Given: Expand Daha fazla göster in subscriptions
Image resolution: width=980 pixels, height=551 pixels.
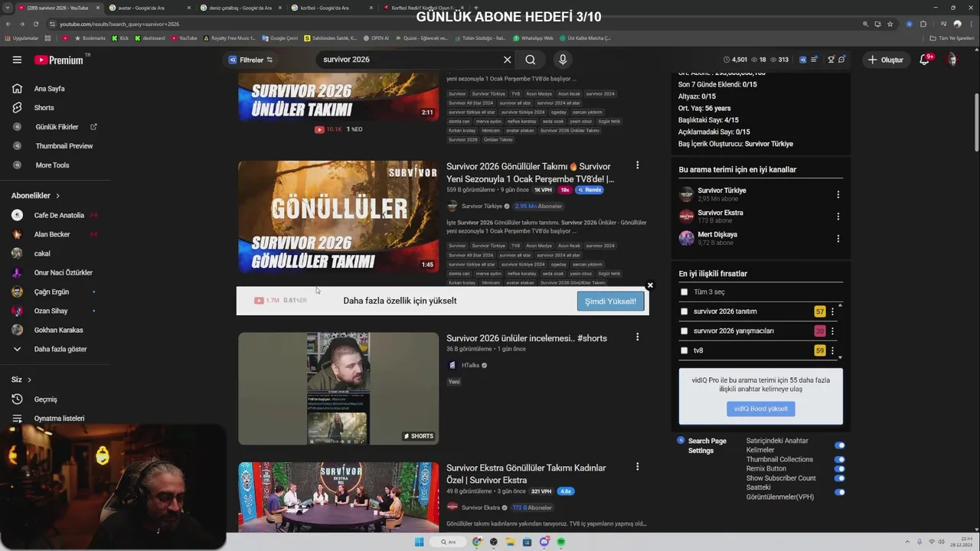Looking at the screenshot, I should [x=49, y=349].
